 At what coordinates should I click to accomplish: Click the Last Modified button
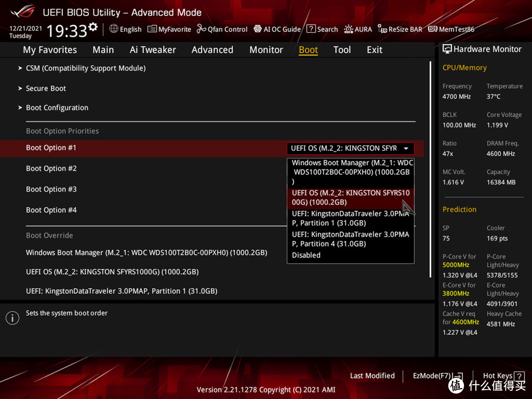tap(372, 375)
